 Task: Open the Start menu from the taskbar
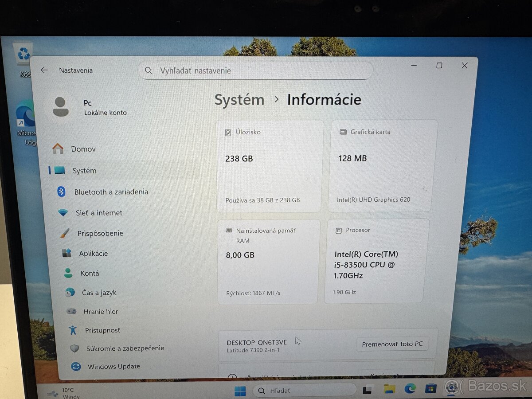coord(240,391)
